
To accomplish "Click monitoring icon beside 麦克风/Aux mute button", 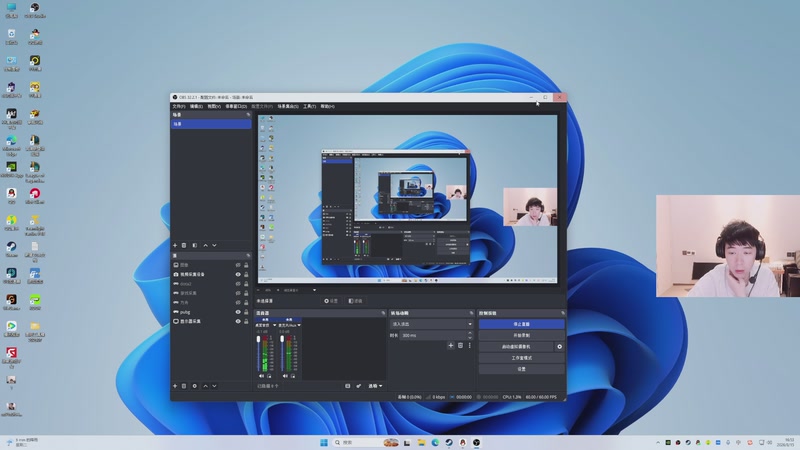I will [293, 376].
